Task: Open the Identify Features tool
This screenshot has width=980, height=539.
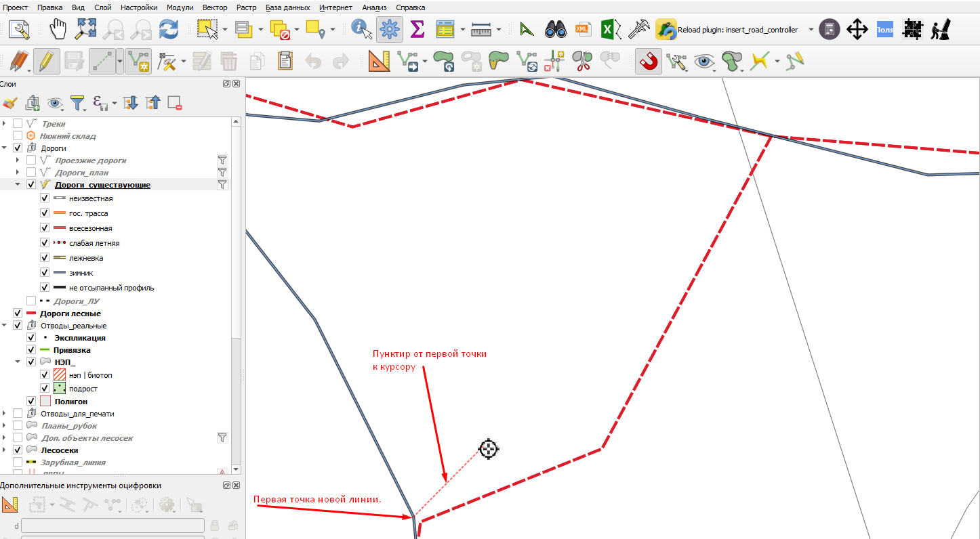Action: point(361,29)
